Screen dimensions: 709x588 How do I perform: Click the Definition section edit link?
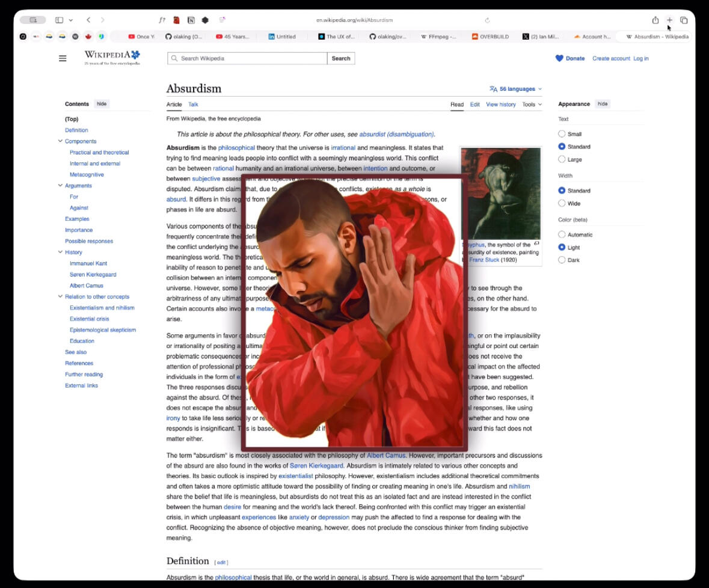click(x=221, y=562)
